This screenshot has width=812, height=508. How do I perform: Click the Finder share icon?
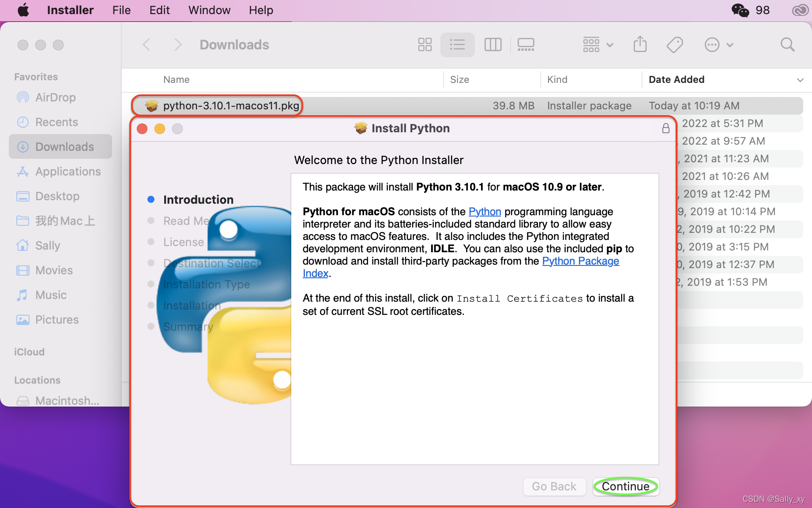tap(640, 44)
